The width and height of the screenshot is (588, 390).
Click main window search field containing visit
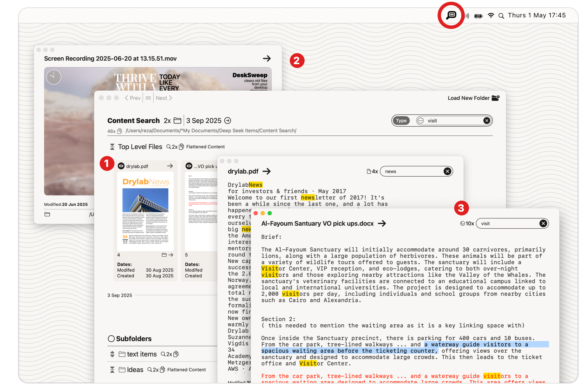(454, 121)
